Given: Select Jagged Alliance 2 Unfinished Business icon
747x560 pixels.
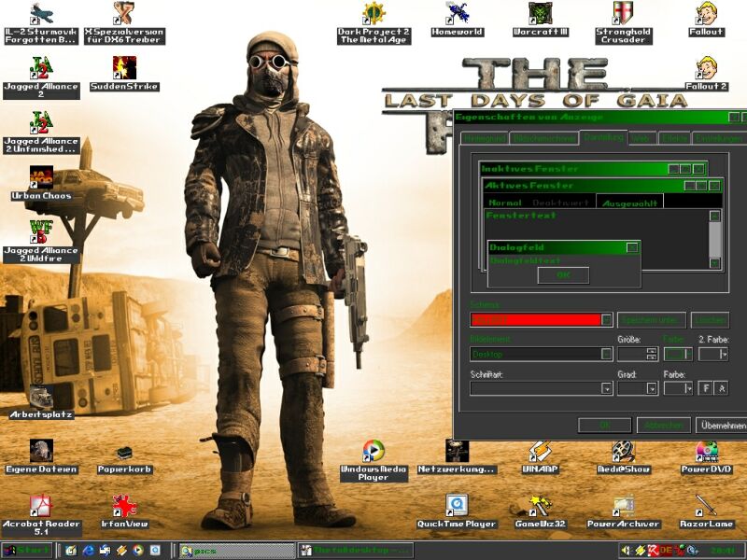Looking at the screenshot, I should pos(41,133).
